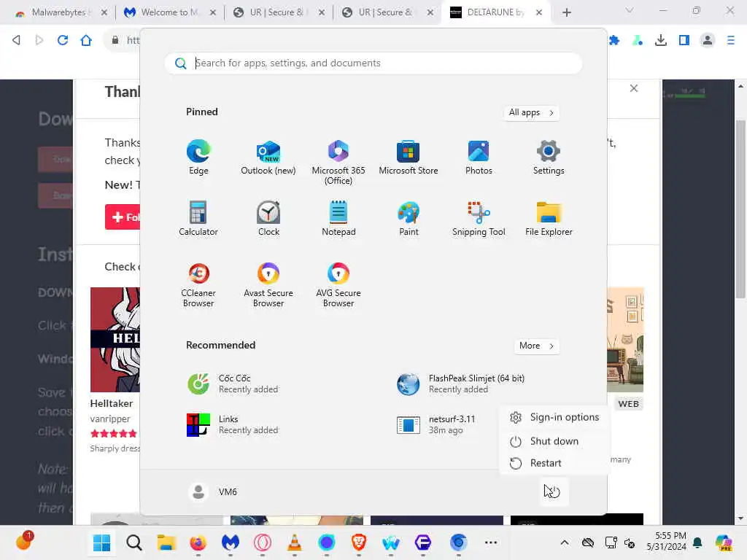This screenshot has height=560, width=747.
Task: Launch Paint app
Action: click(x=409, y=219)
